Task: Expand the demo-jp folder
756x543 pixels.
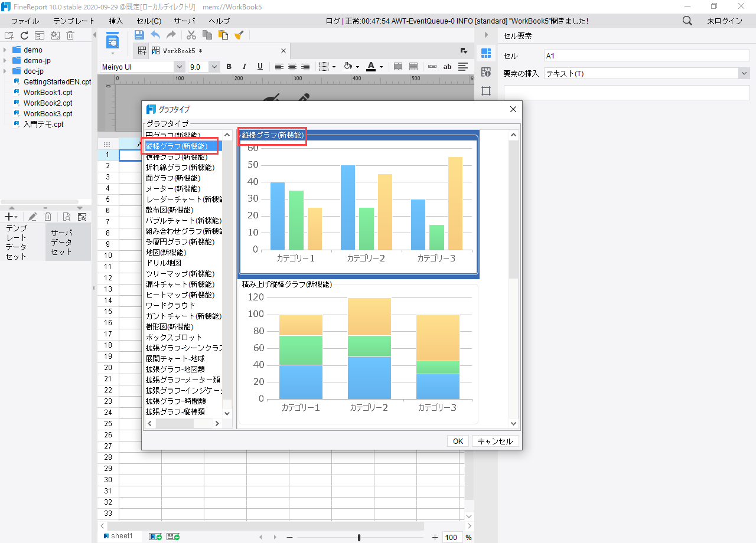Action: (x=5, y=61)
